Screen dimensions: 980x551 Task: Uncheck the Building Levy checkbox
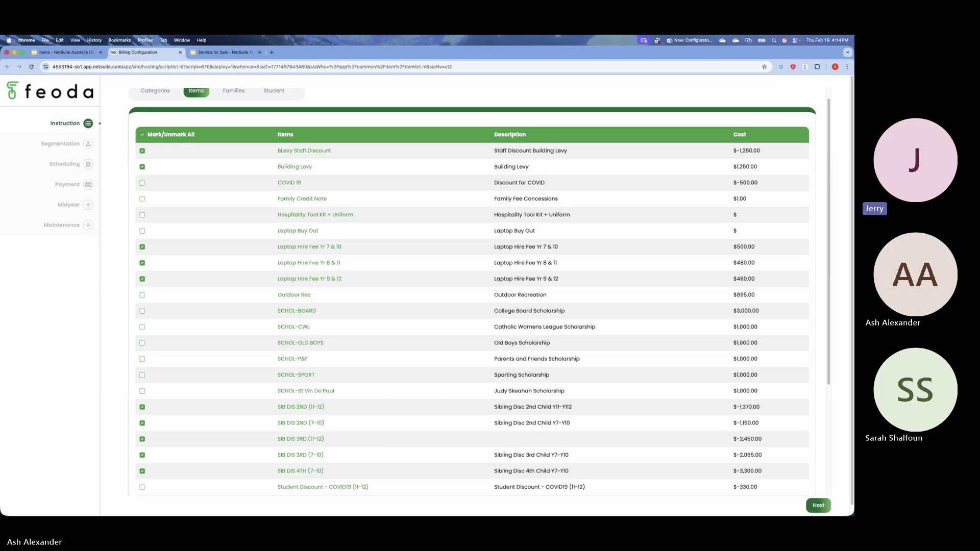click(142, 167)
